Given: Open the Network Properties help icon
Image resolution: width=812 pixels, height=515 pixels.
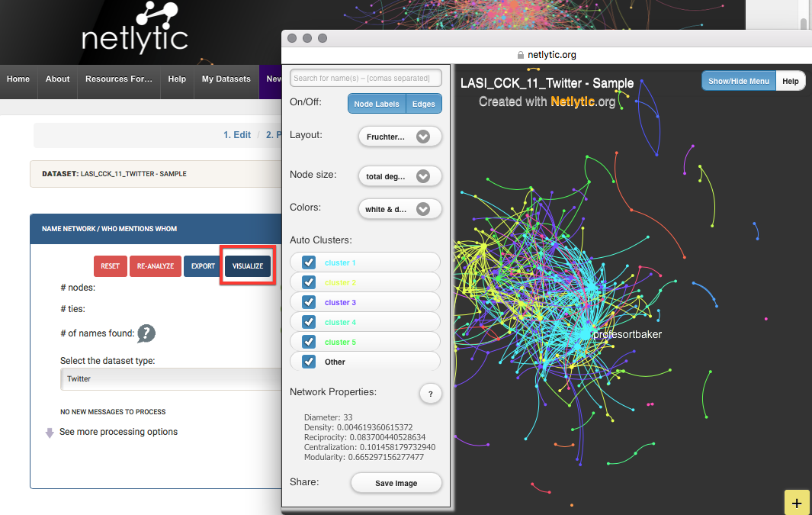Looking at the screenshot, I should click(x=430, y=394).
